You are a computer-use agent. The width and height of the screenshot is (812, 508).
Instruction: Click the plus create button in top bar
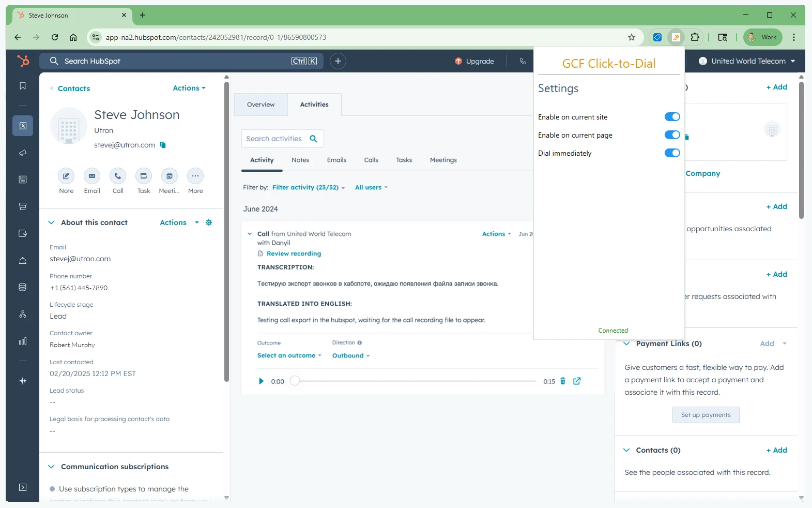pyautogui.click(x=338, y=61)
